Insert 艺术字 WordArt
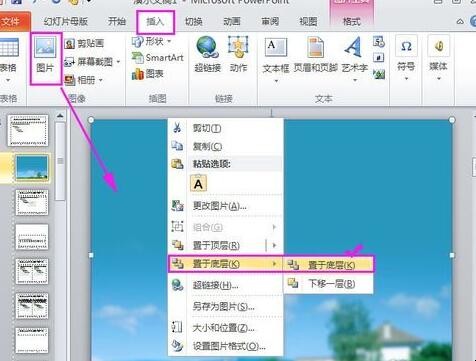This screenshot has height=361, width=476. pyautogui.click(x=354, y=55)
